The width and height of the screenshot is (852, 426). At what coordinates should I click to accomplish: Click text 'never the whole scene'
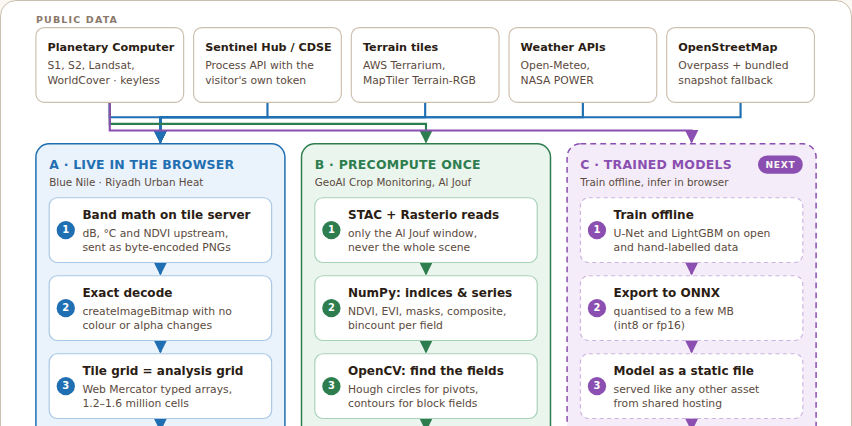click(409, 248)
